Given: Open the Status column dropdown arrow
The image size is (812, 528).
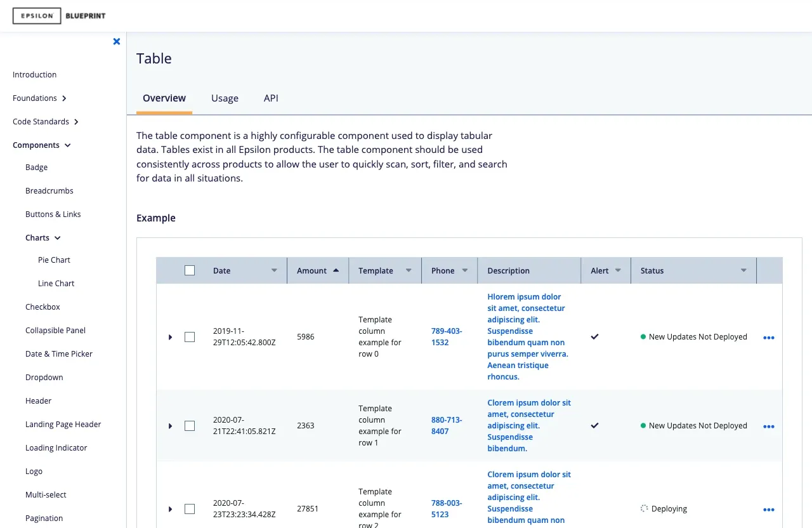Looking at the screenshot, I should coord(743,270).
